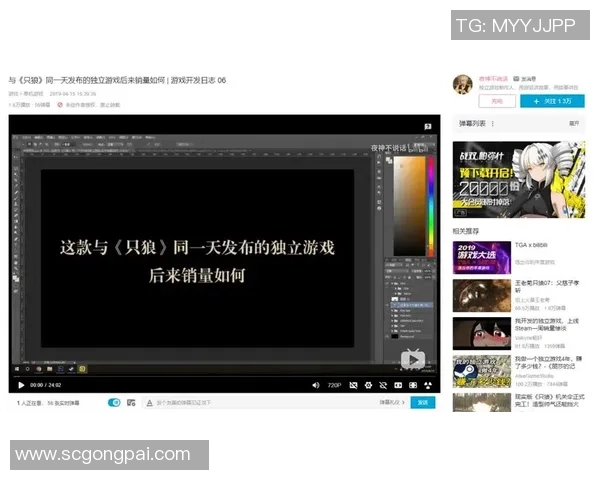Play the video with the control-bar play button
Viewport: 600px width, 480px height.
click(x=21, y=385)
